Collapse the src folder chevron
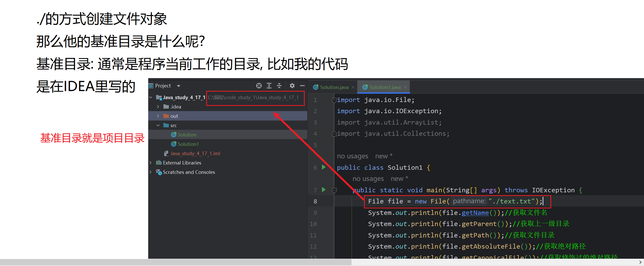This screenshot has width=644, height=266. tap(158, 125)
